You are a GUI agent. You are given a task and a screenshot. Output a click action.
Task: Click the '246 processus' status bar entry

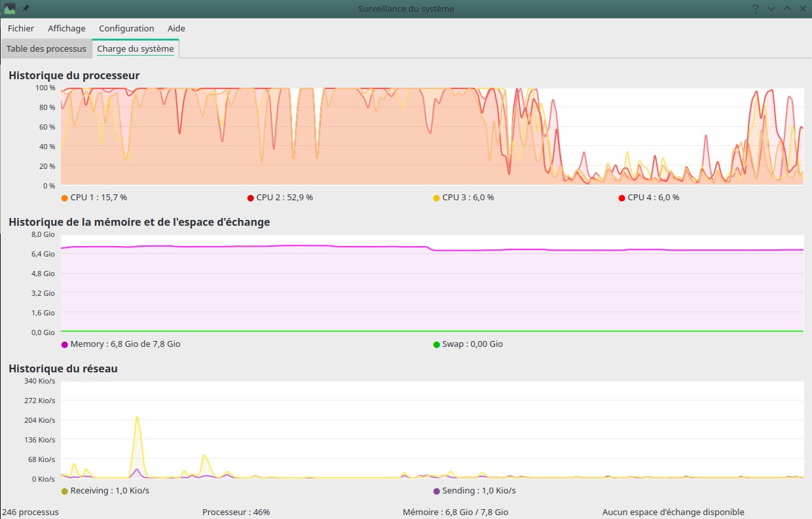[x=31, y=512]
